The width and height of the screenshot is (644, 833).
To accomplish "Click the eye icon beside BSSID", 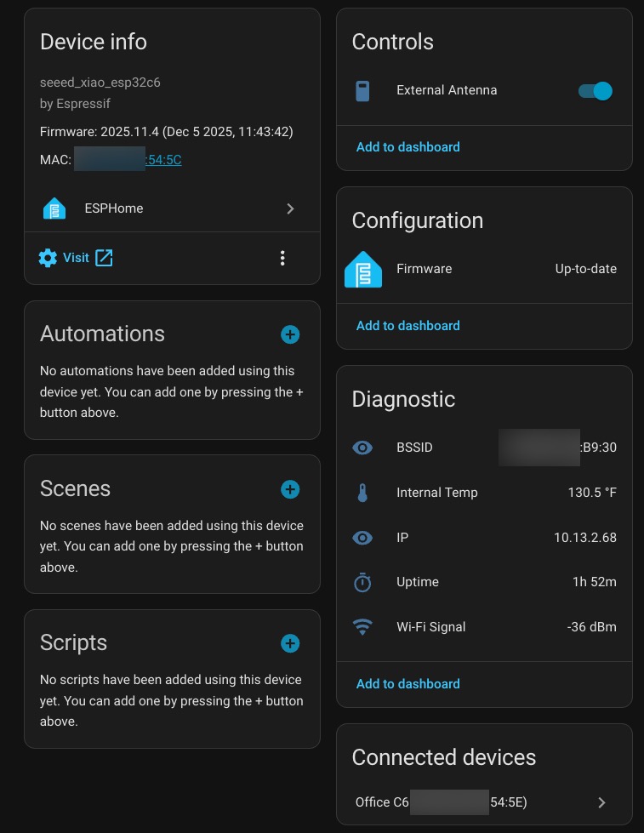I will click(x=362, y=448).
